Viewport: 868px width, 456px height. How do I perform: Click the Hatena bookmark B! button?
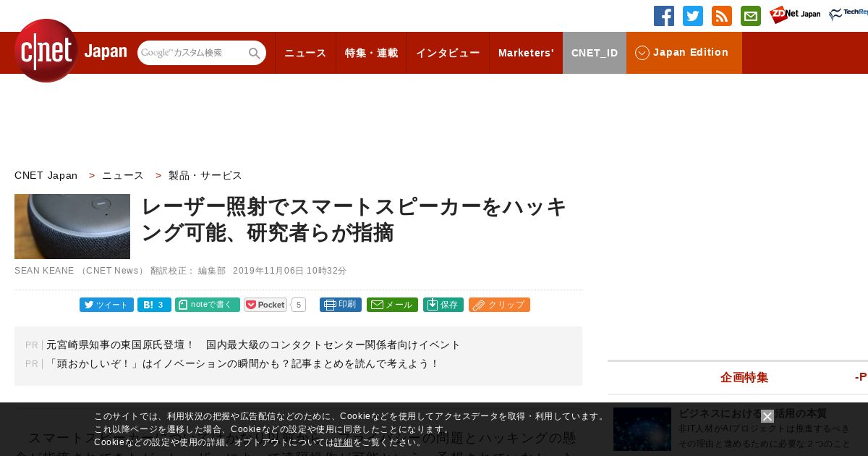pos(154,305)
